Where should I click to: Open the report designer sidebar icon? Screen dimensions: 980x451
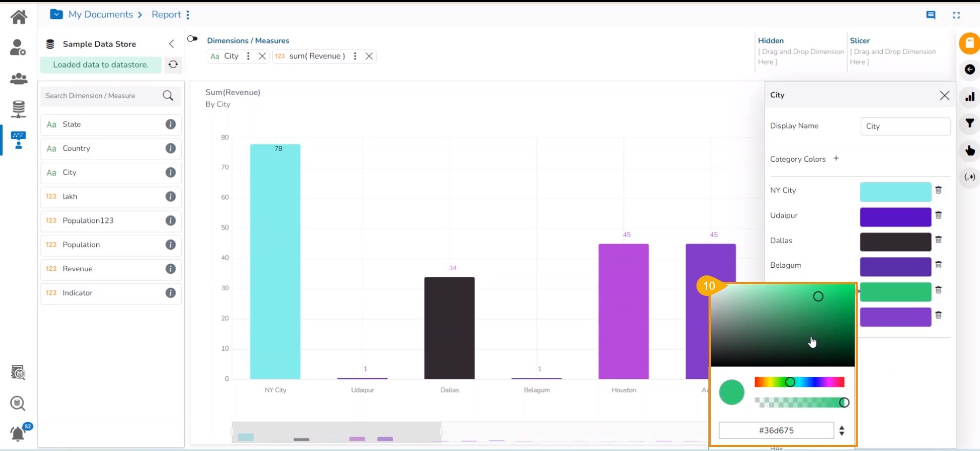pos(18,140)
